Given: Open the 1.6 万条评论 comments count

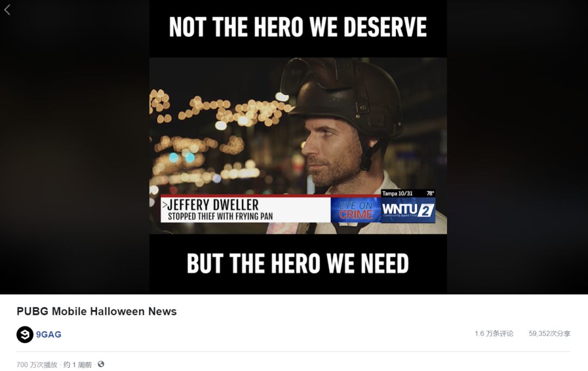Looking at the screenshot, I should [x=494, y=333].
